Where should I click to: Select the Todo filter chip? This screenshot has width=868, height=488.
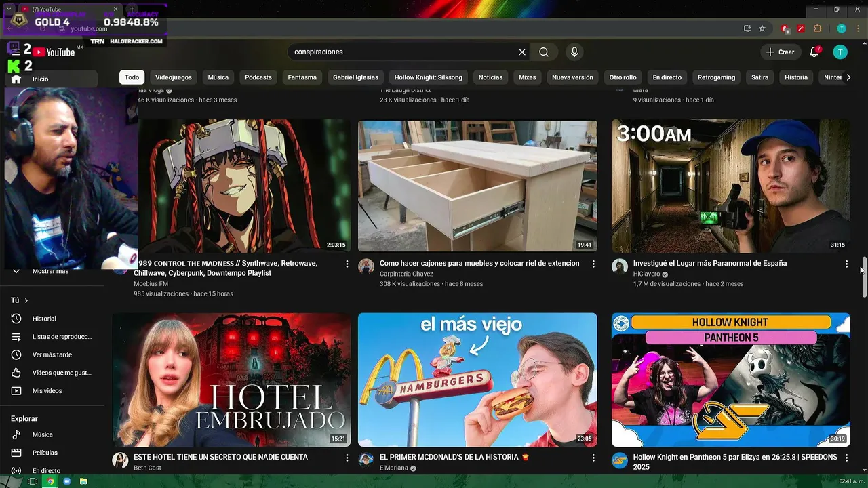pos(132,77)
